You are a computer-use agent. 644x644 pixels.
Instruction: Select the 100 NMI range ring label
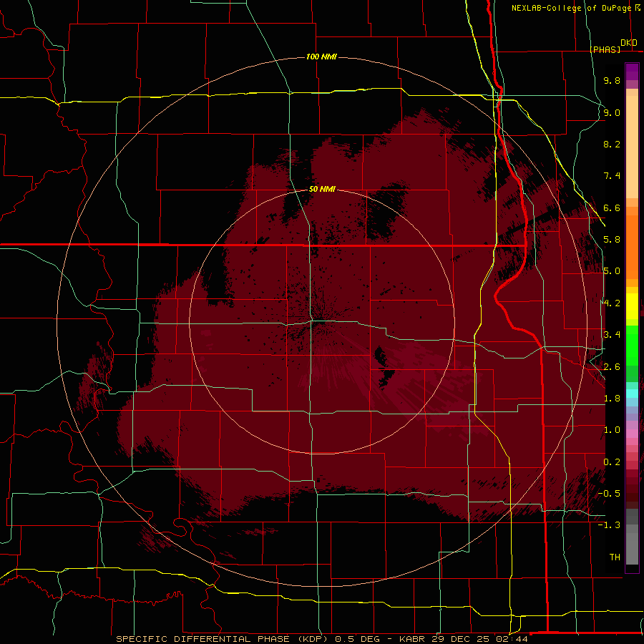(321, 57)
